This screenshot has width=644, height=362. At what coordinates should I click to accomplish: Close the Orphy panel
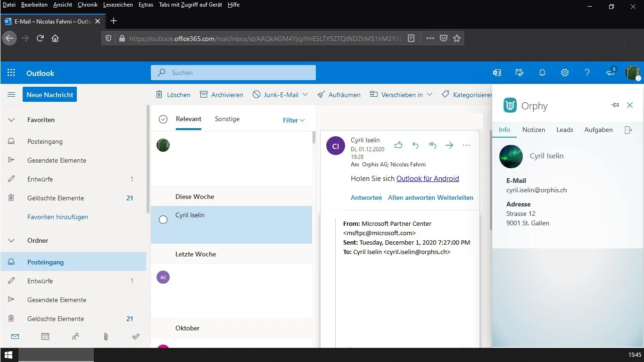coord(630,105)
